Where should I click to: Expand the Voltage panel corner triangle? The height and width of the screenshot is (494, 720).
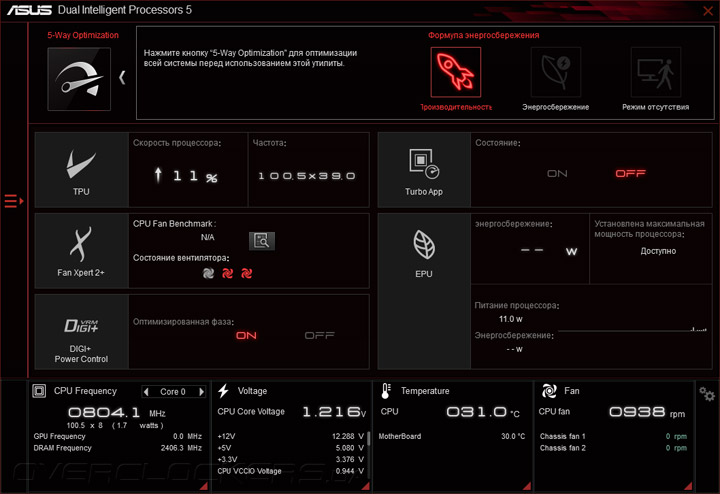366,486
